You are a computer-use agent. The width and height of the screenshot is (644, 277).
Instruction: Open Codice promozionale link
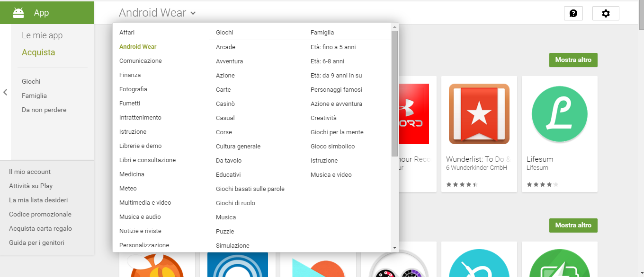click(x=40, y=215)
